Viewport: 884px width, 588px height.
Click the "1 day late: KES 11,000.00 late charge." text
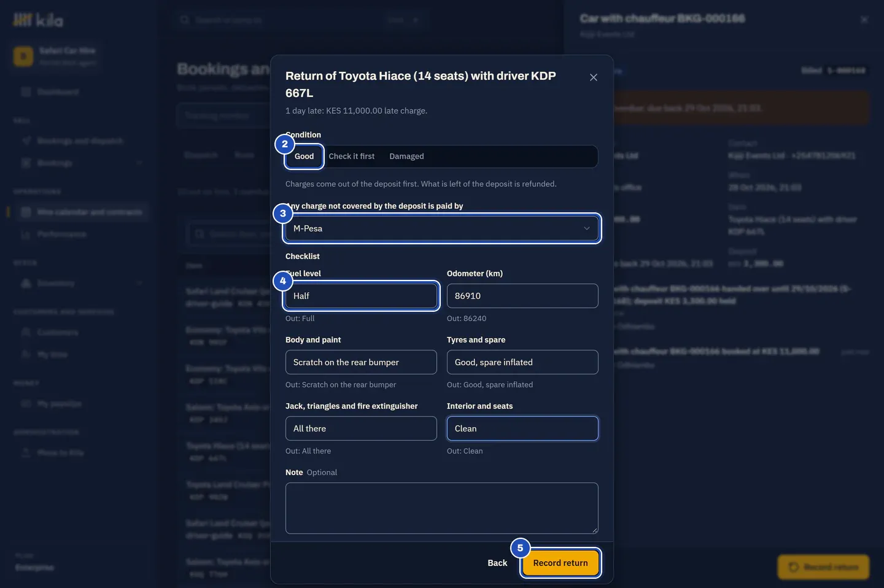pyautogui.click(x=356, y=111)
